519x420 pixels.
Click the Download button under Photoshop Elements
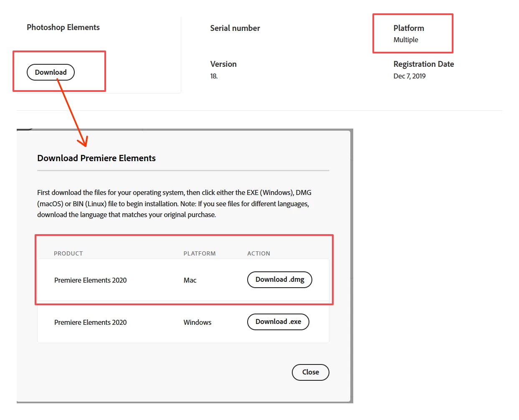(x=51, y=72)
